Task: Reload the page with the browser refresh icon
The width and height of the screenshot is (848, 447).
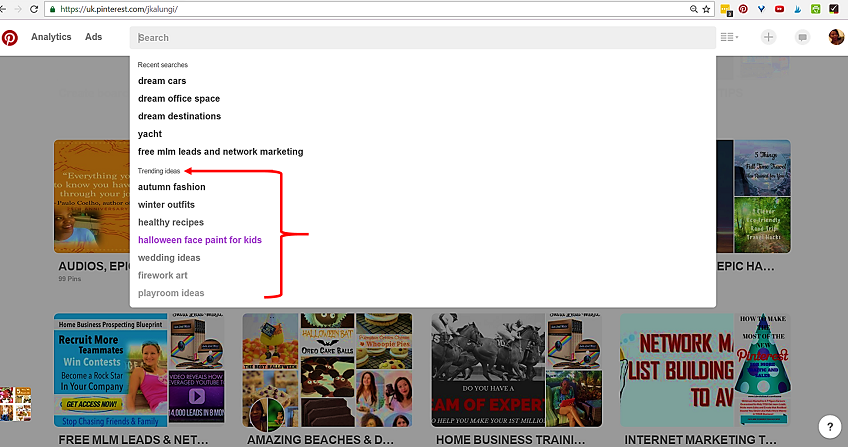Action: point(34,9)
